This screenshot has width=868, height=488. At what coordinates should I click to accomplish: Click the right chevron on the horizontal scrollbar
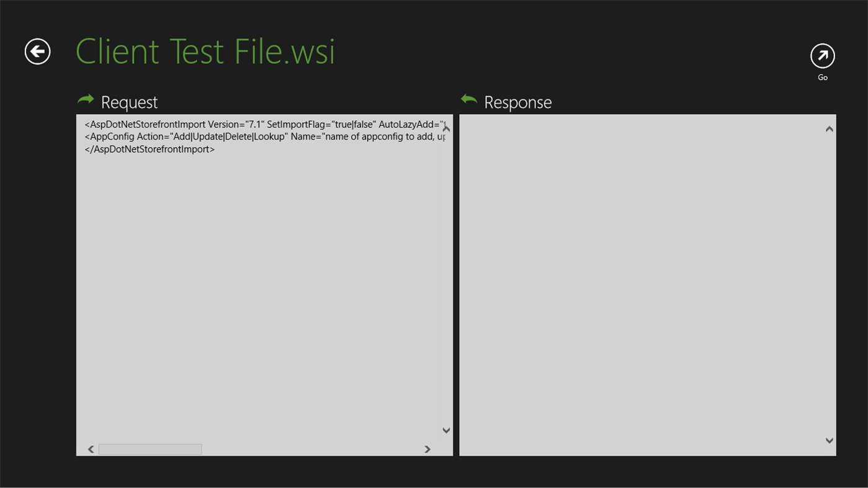[x=426, y=448]
